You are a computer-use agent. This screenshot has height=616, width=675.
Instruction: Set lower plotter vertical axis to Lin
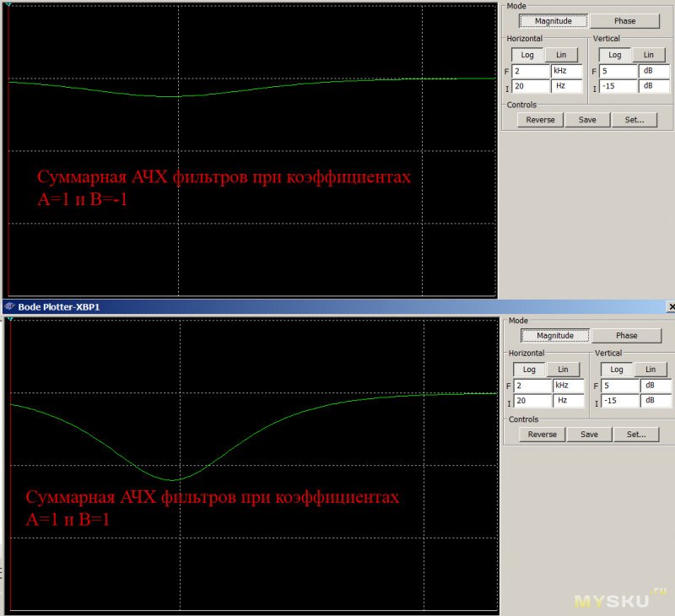click(x=650, y=370)
